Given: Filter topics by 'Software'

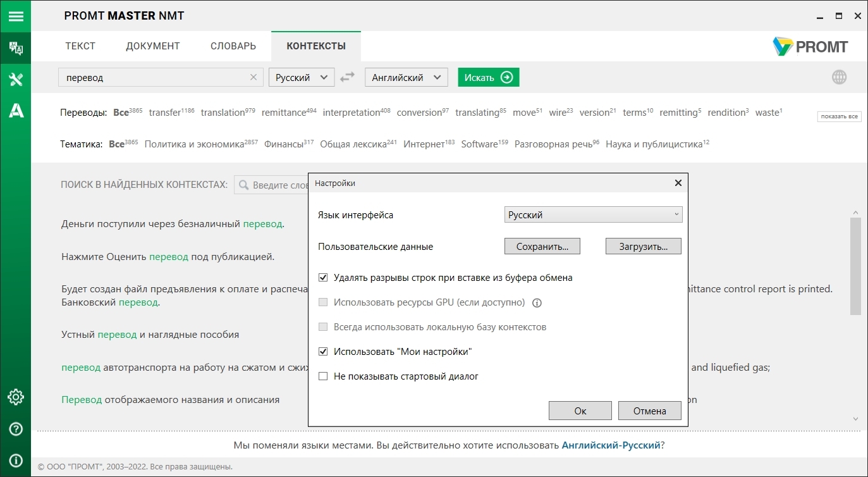Looking at the screenshot, I should (484, 144).
